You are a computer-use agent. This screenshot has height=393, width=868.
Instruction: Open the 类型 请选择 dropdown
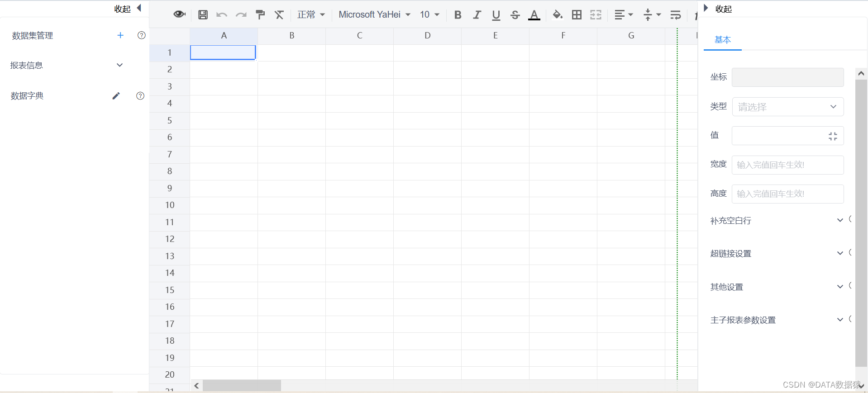point(787,107)
